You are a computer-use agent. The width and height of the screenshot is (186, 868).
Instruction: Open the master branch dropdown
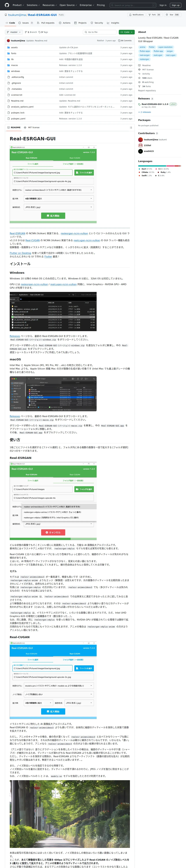pos(14,32)
